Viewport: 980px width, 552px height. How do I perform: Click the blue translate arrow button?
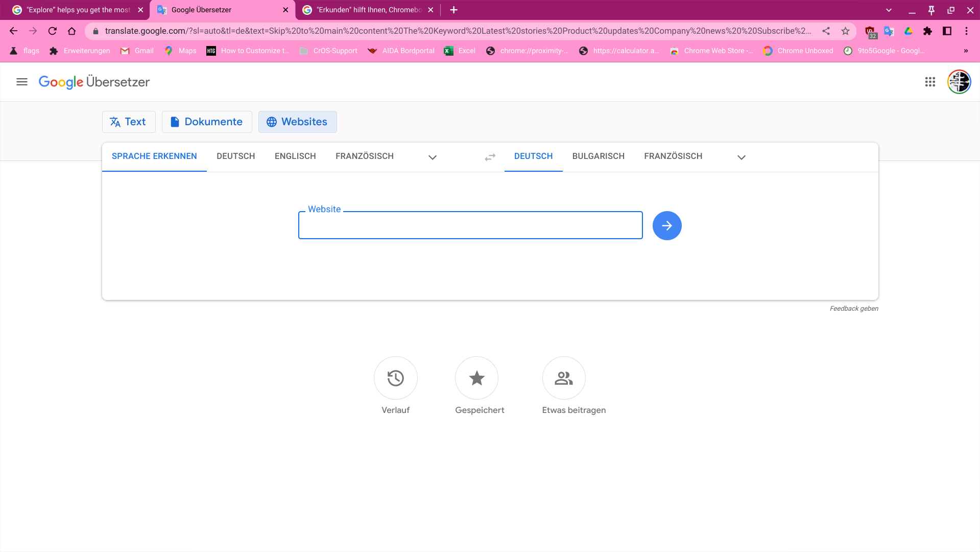click(667, 225)
